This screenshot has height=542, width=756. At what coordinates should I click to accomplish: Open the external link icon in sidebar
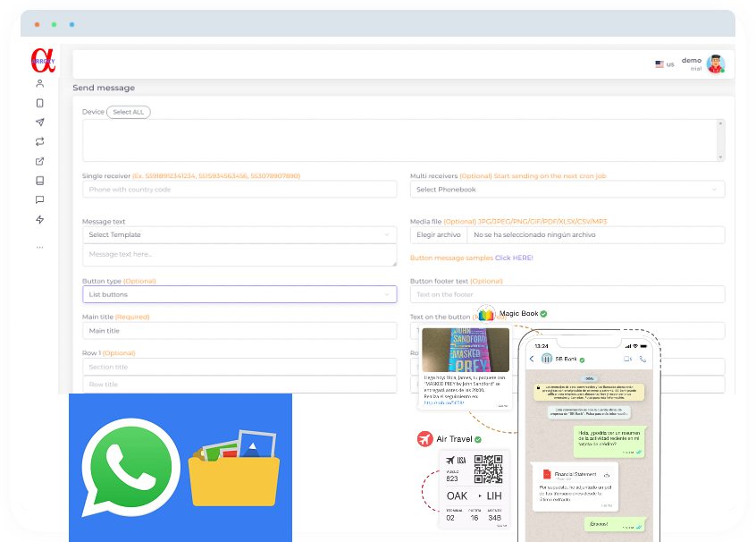pyautogui.click(x=39, y=161)
